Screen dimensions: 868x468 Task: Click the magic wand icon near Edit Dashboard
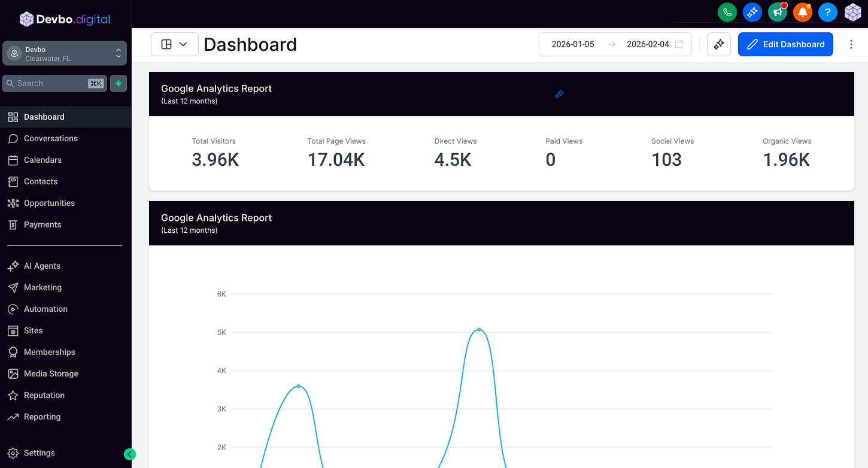tap(718, 44)
